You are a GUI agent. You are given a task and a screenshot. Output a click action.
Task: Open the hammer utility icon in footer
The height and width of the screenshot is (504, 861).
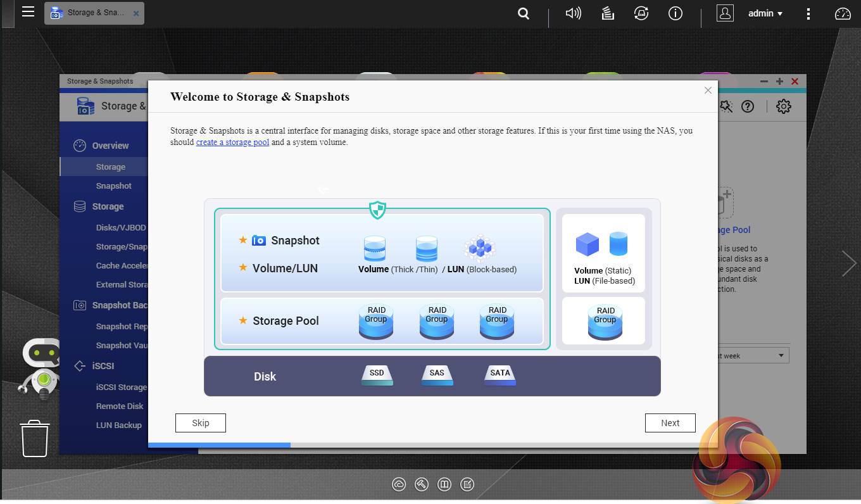point(422,484)
